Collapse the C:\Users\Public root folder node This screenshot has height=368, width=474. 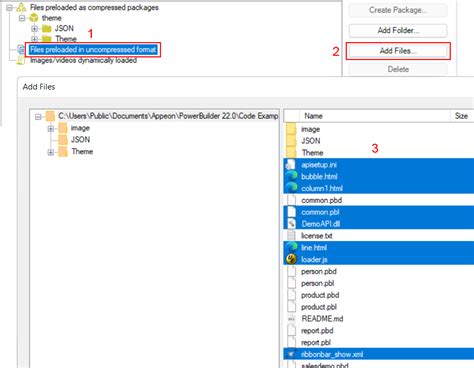coord(38,117)
